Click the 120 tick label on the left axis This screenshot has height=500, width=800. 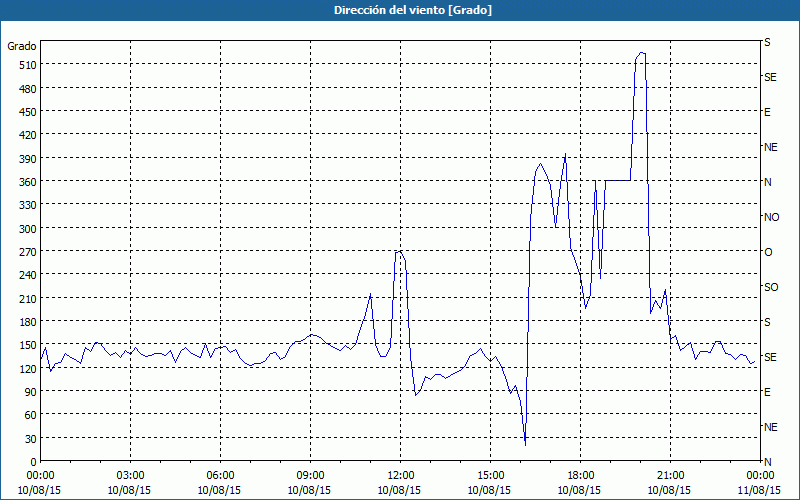(x=28, y=368)
